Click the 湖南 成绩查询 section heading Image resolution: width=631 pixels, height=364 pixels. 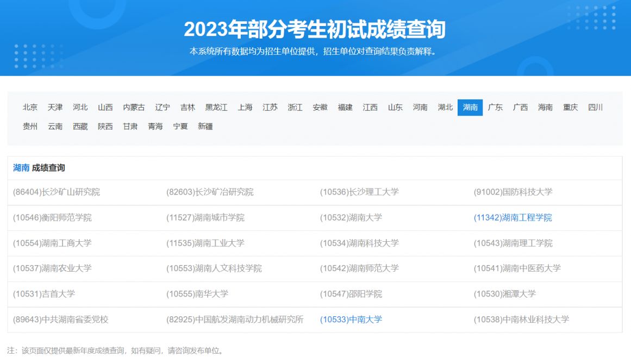click(x=39, y=168)
